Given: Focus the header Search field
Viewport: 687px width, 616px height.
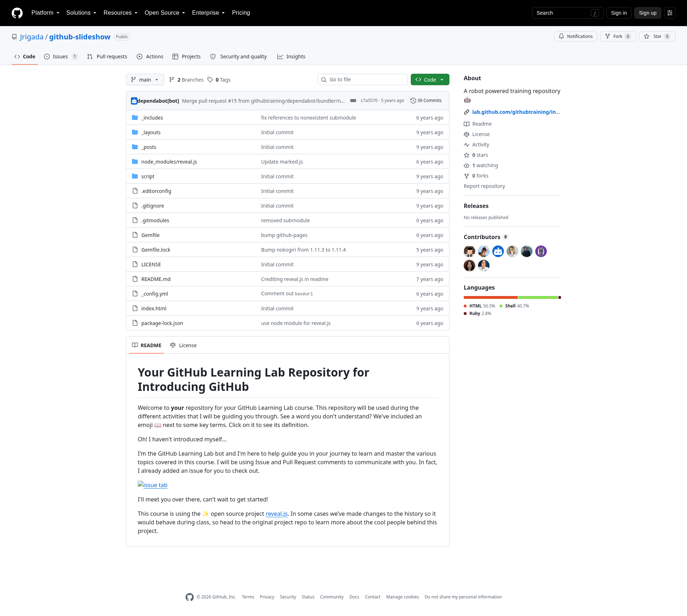Looking at the screenshot, I should tap(567, 13).
